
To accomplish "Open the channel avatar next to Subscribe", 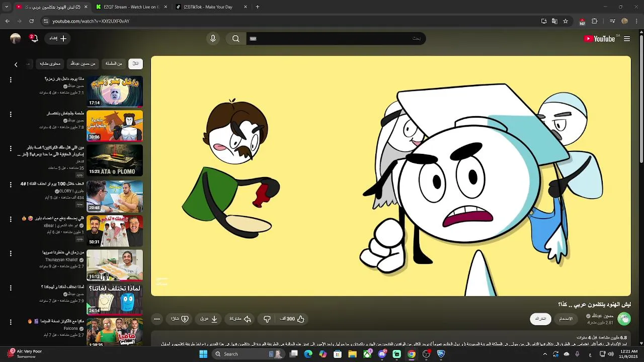I will point(624,319).
